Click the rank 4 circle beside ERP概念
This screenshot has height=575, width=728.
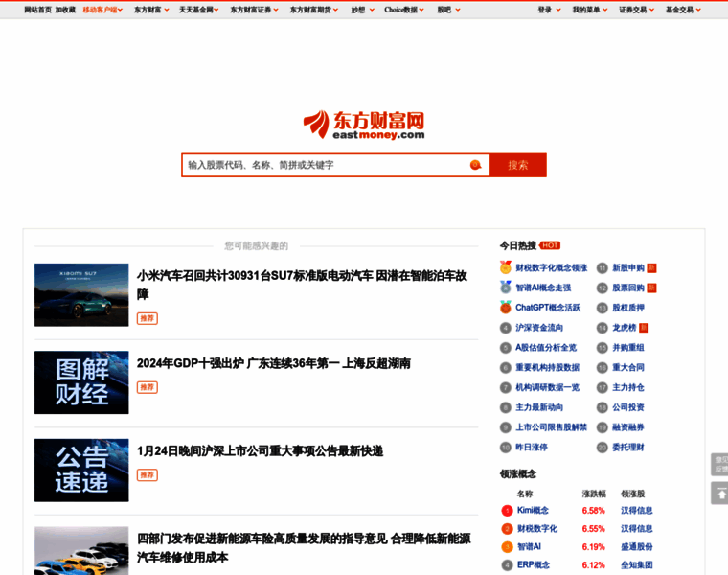point(507,565)
